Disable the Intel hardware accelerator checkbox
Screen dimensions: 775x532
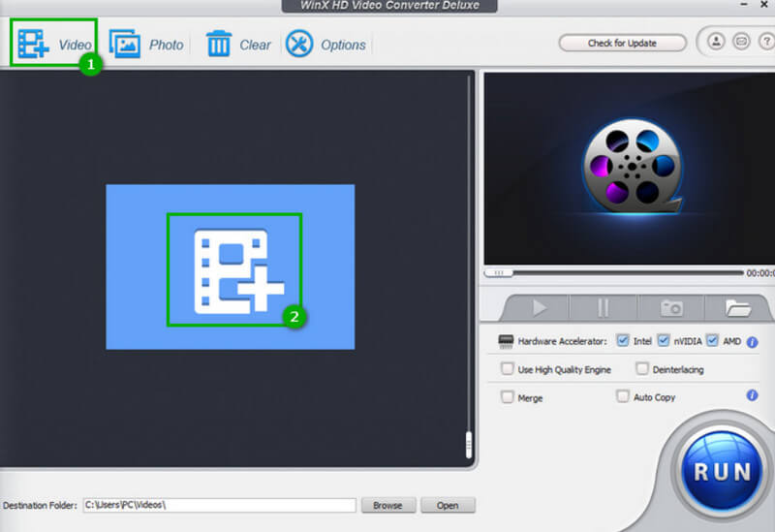tap(622, 341)
